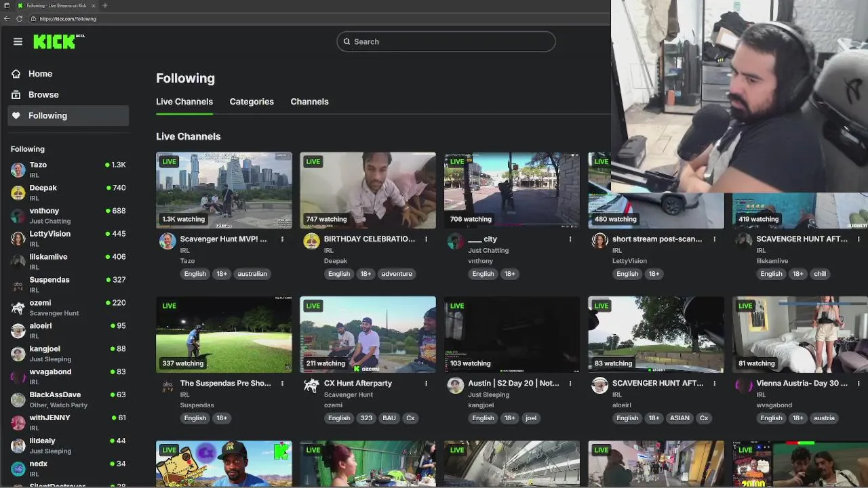Click Deepak avatar in stream card
This screenshot has height=488, width=868.
click(311, 241)
